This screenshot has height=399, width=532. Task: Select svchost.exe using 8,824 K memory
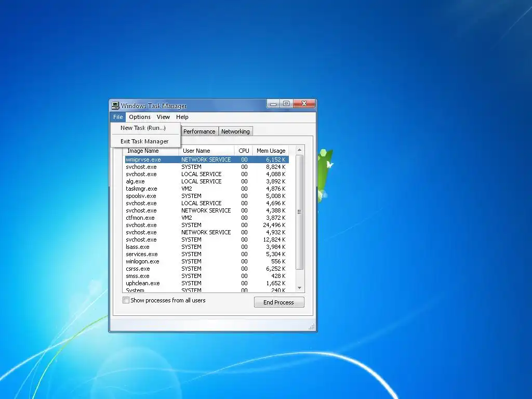point(207,167)
